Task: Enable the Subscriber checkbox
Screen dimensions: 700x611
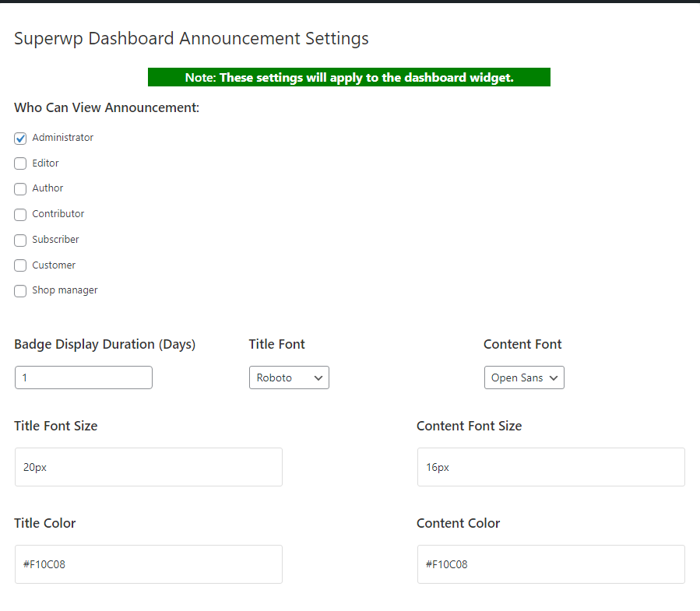Action: pos(20,241)
